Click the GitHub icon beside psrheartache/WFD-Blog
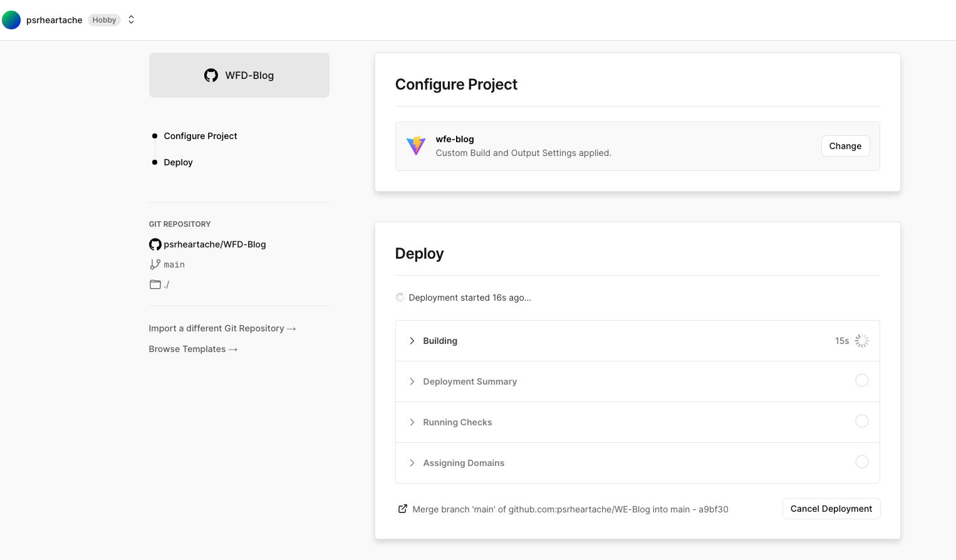 155,244
